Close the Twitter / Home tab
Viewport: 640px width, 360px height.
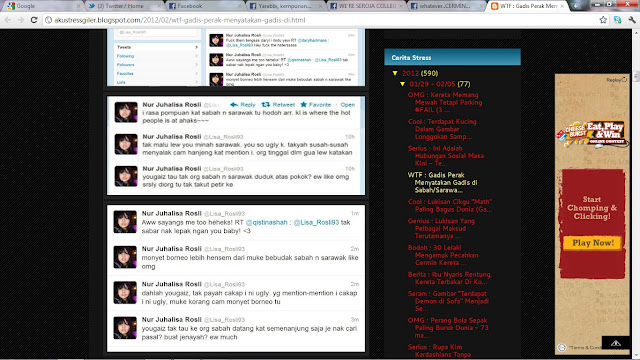click(159, 6)
